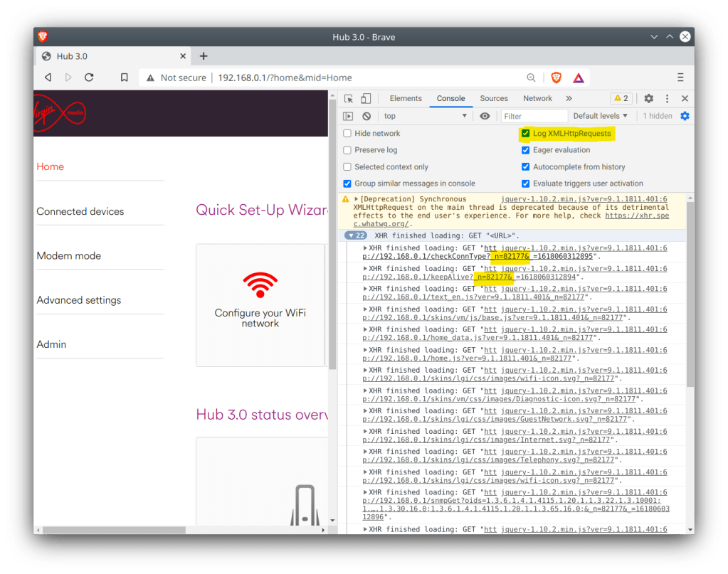Screen dimensions: 728x574
Task: Show the console sidebar panel
Action: tap(348, 116)
